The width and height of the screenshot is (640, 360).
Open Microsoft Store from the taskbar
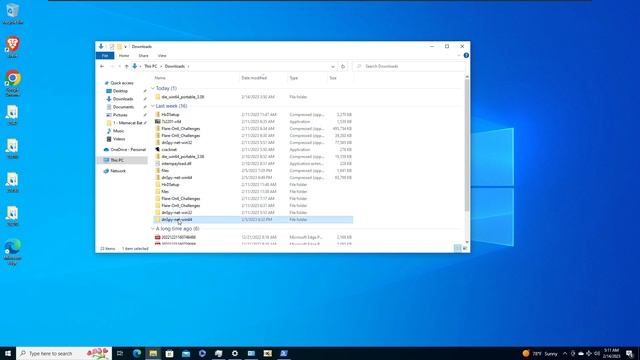pos(169,353)
